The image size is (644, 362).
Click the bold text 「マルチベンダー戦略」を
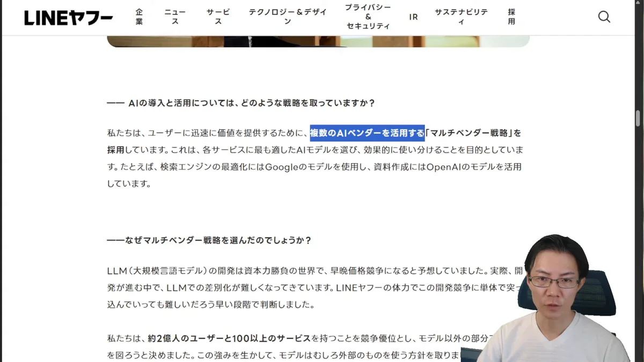(x=473, y=132)
